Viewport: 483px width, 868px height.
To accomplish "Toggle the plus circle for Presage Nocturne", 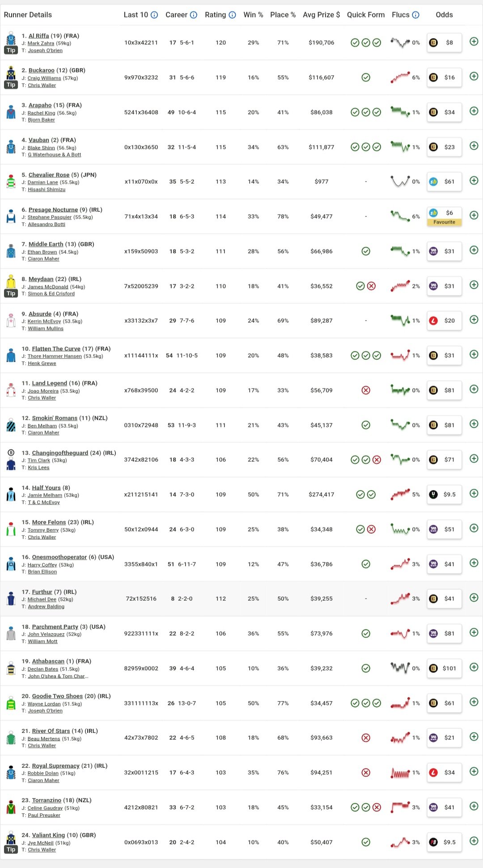I will [474, 215].
